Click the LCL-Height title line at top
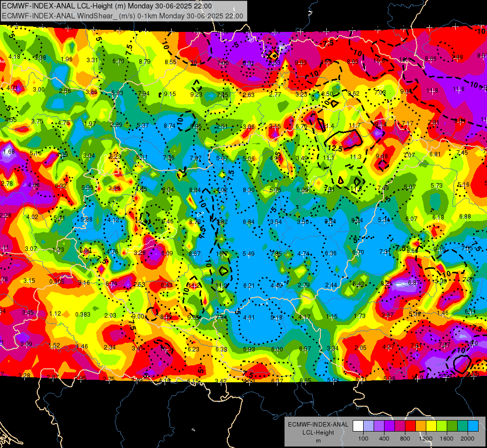The width and height of the screenshot is (487, 448). pyautogui.click(x=107, y=6)
